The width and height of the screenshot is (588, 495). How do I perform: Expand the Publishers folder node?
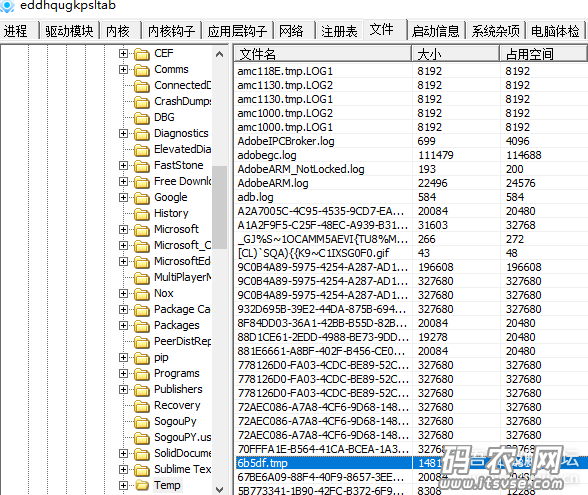(x=123, y=389)
